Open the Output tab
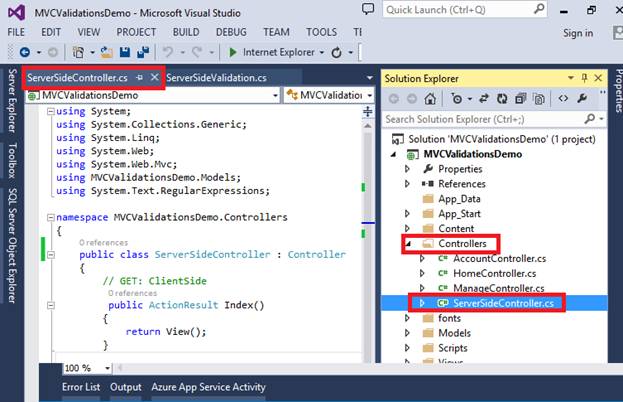Image resolution: width=623 pixels, height=402 pixels. (126, 387)
